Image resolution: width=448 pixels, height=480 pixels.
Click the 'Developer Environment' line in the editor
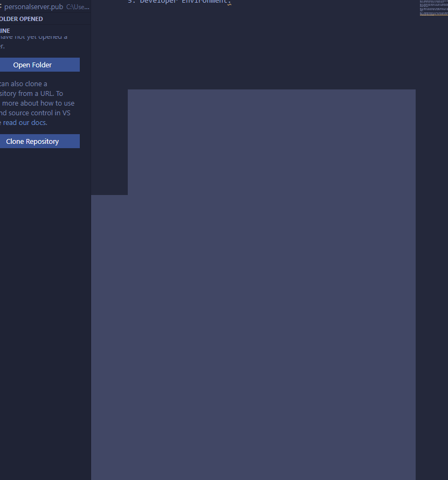(x=180, y=2)
